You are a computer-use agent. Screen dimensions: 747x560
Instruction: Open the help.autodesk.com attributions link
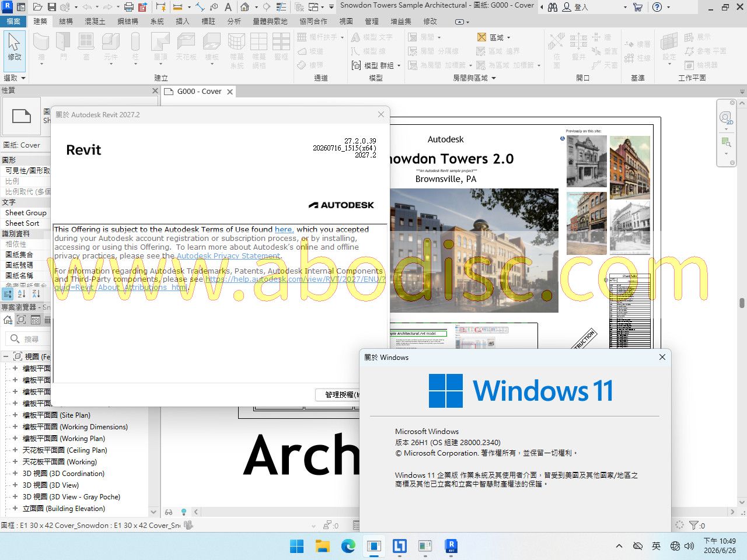point(221,283)
